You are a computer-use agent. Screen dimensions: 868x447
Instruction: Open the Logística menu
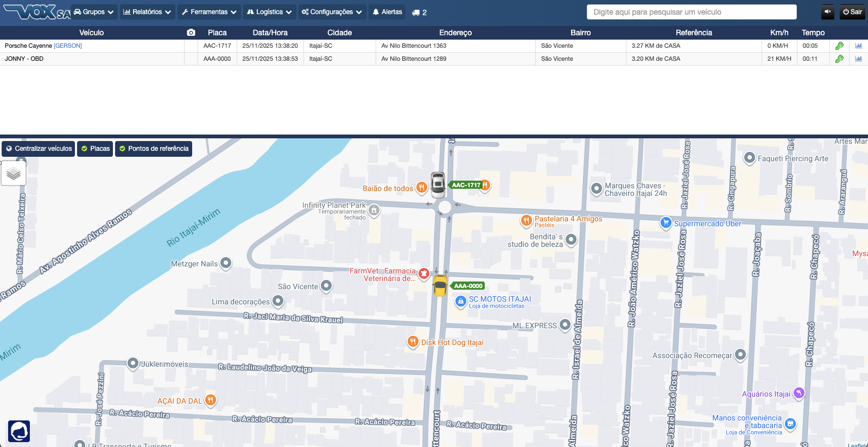pos(269,12)
